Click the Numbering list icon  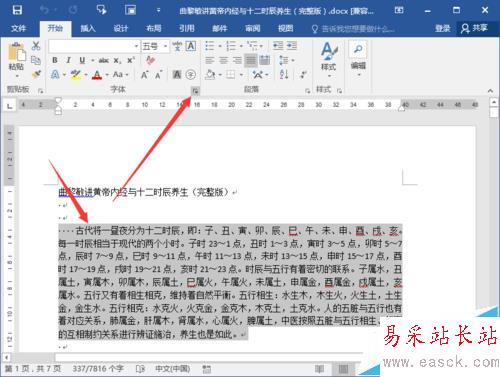point(231,46)
